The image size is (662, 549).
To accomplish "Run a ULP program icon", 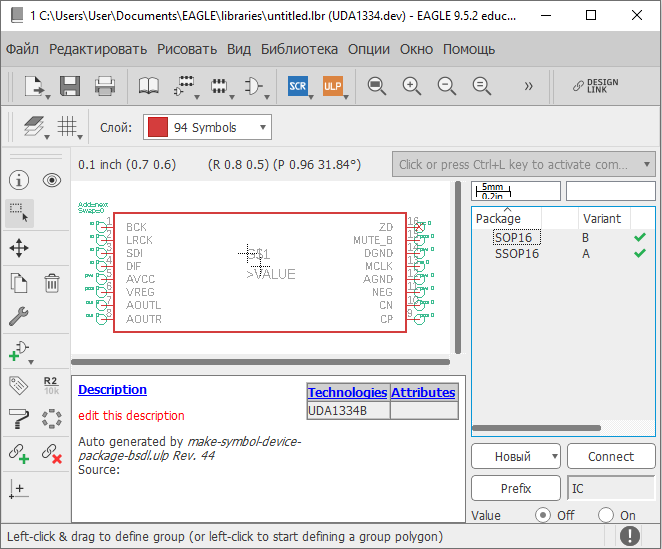I will (333, 86).
